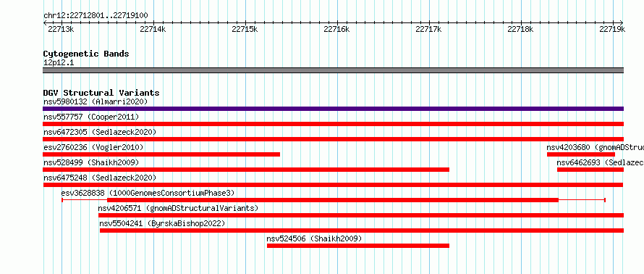The image size is (644, 274).
Task: Click the Cytogenetic Bands track title
Action: pos(86,54)
